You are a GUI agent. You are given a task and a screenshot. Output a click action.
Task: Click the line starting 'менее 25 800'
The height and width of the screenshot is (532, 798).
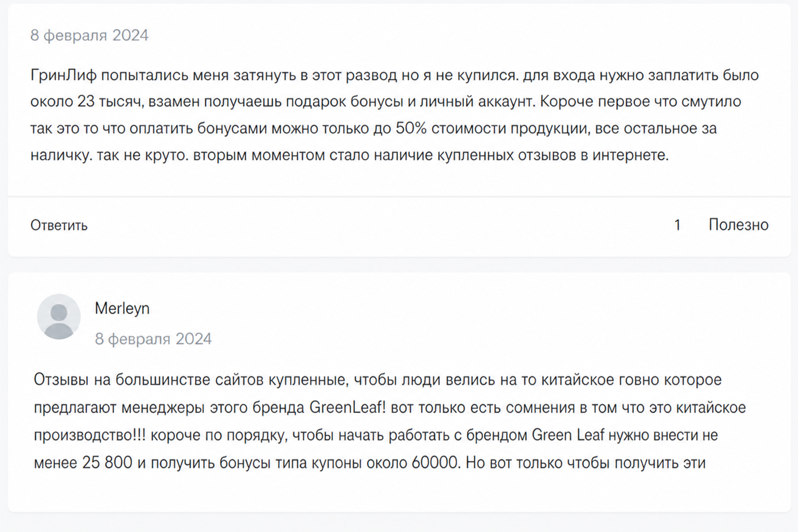(x=369, y=462)
